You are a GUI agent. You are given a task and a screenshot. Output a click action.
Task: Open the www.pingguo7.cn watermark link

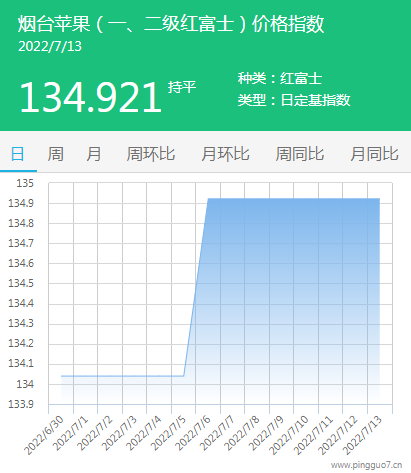pos(366,465)
